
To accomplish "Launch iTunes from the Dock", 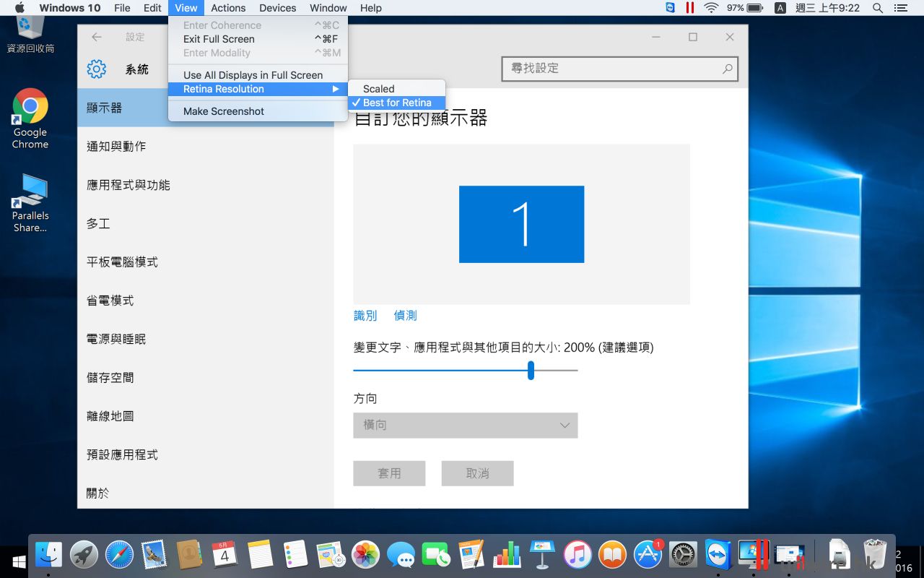I will [577, 555].
